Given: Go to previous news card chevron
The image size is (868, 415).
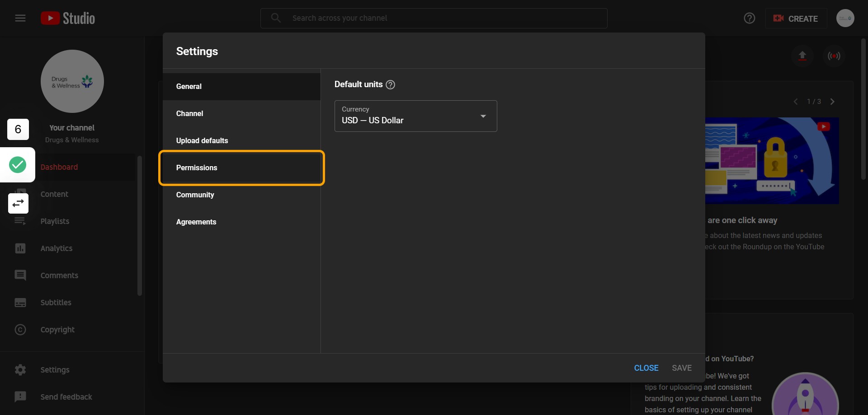Looking at the screenshot, I should (x=796, y=102).
